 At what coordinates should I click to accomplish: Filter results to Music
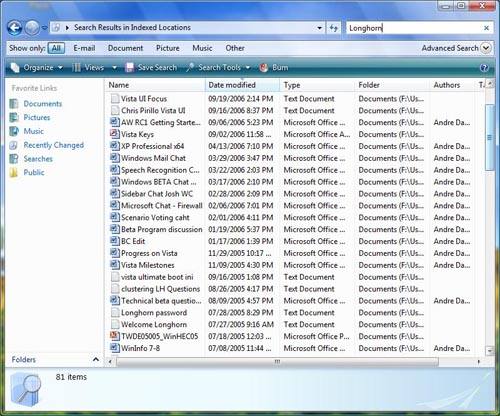[202, 48]
